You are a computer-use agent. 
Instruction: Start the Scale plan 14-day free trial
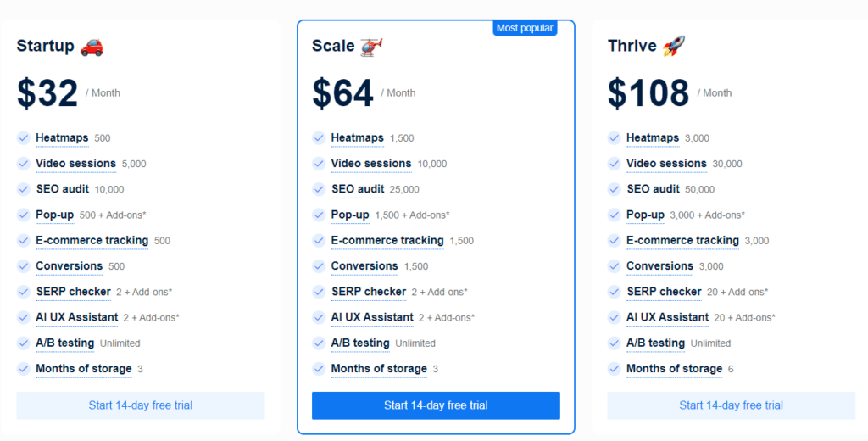436,405
